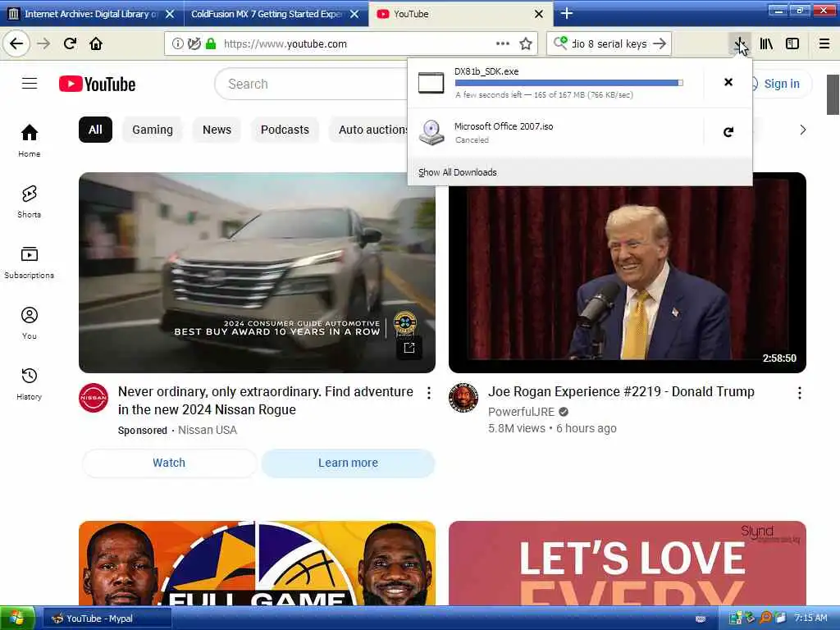Click the Watch button on Nissan ad
840x630 pixels.
pyautogui.click(x=169, y=463)
